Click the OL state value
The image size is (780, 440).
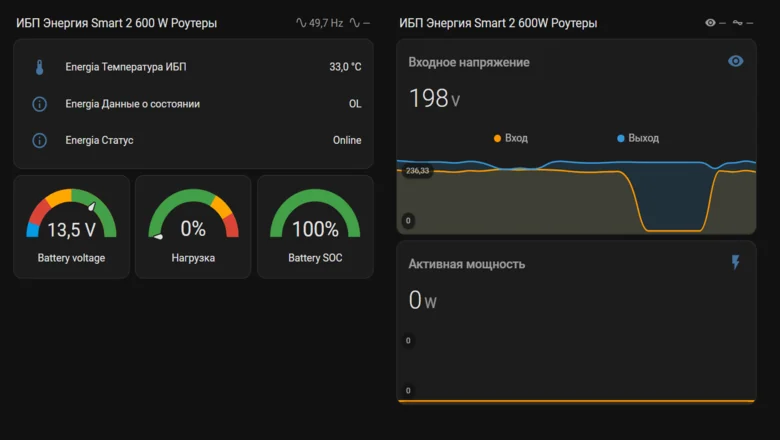(355, 104)
